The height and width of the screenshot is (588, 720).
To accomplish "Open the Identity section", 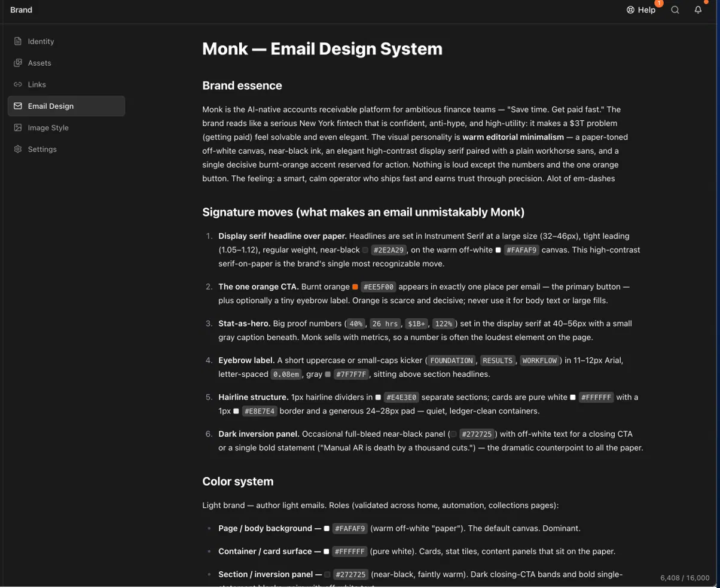I will (x=66, y=41).
